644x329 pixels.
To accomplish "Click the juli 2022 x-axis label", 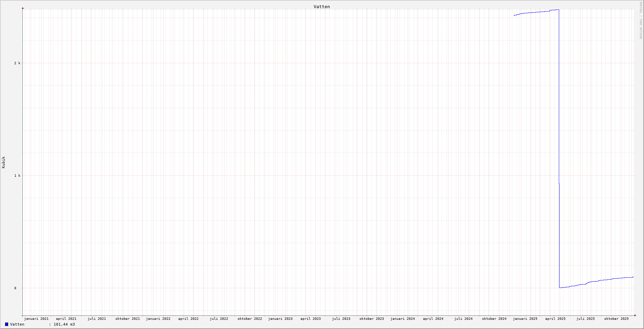I will pyautogui.click(x=219, y=319).
